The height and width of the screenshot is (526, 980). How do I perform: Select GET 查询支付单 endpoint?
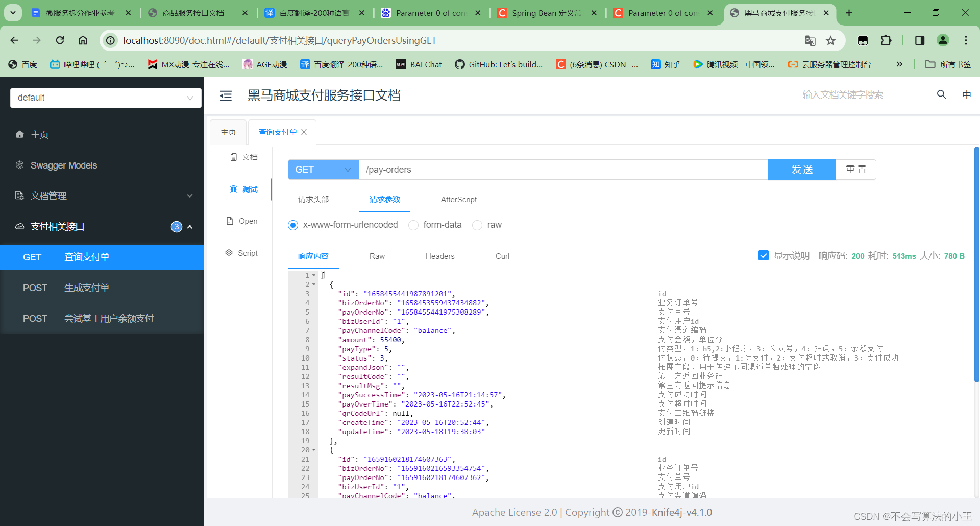[x=102, y=257]
